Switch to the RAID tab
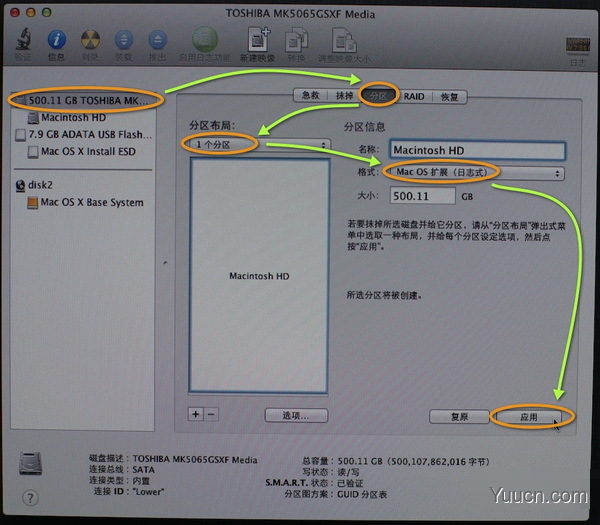This screenshot has width=600, height=525. (x=414, y=96)
